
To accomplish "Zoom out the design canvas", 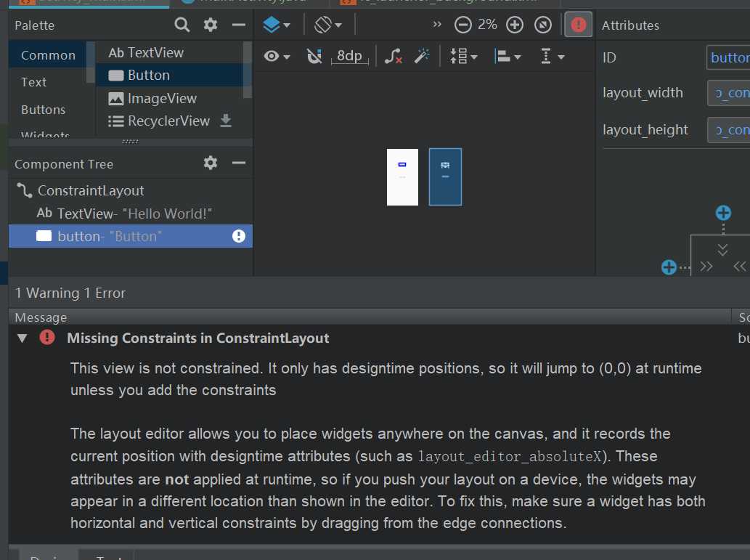I will [462, 25].
